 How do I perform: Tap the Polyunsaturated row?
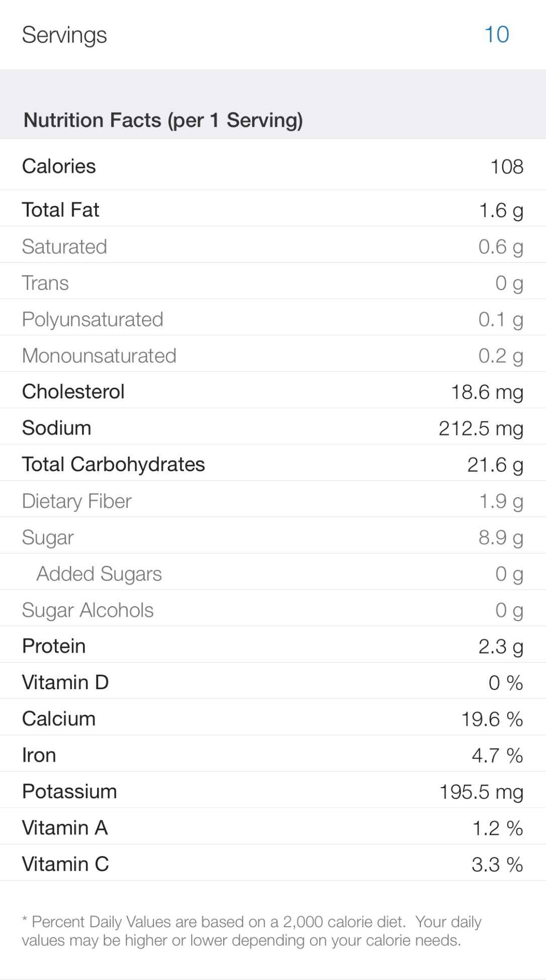point(273,319)
